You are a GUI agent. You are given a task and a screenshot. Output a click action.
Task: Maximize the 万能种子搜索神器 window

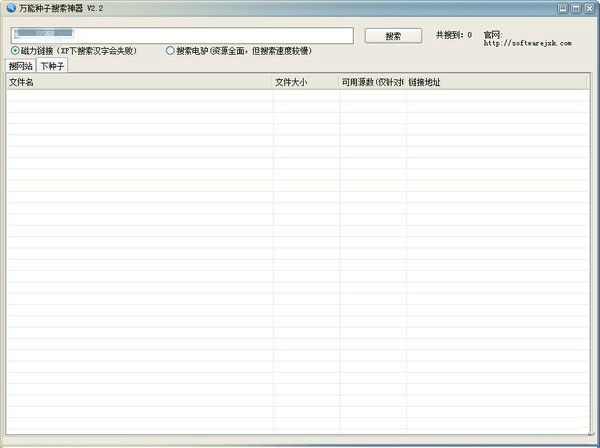pos(576,8)
